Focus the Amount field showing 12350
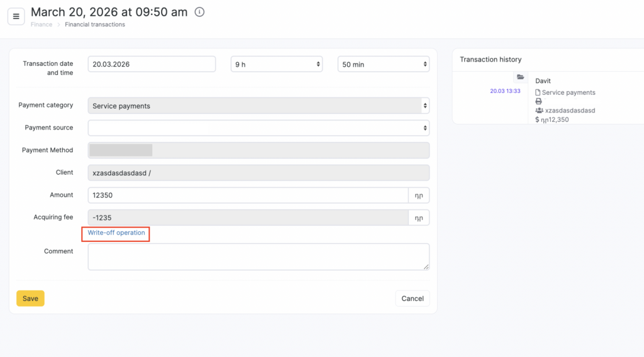 pyautogui.click(x=248, y=195)
